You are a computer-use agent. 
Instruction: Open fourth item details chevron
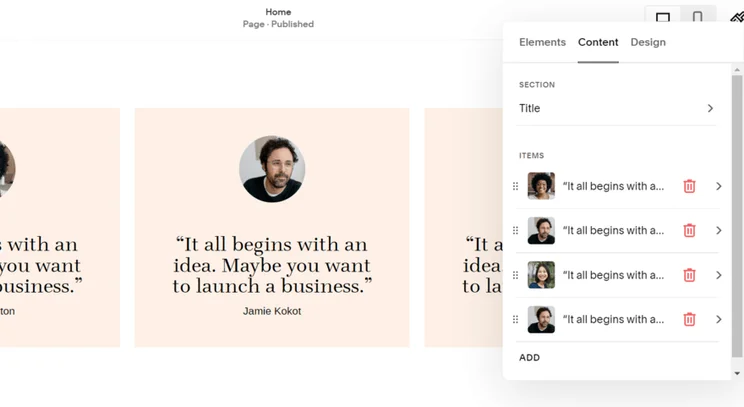[718, 319]
